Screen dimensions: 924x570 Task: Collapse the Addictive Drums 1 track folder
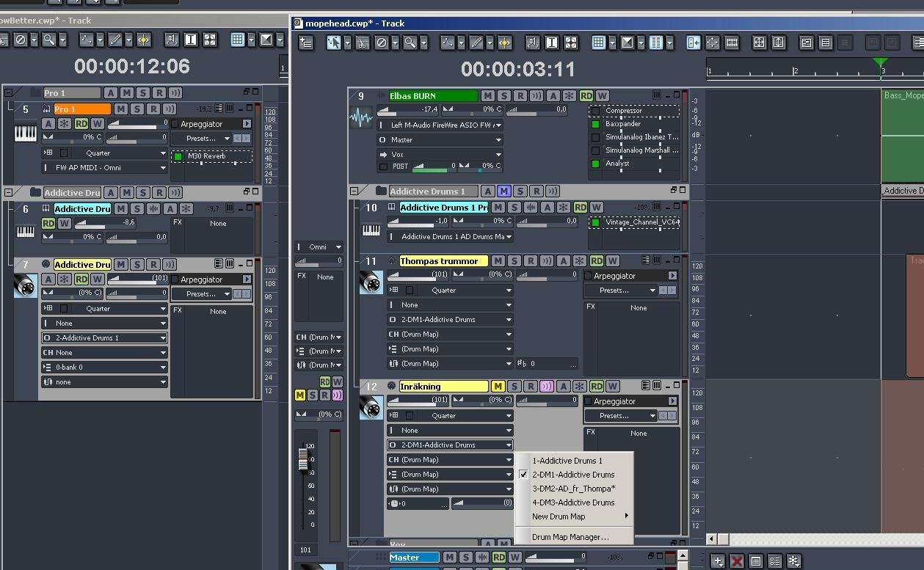pos(354,191)
